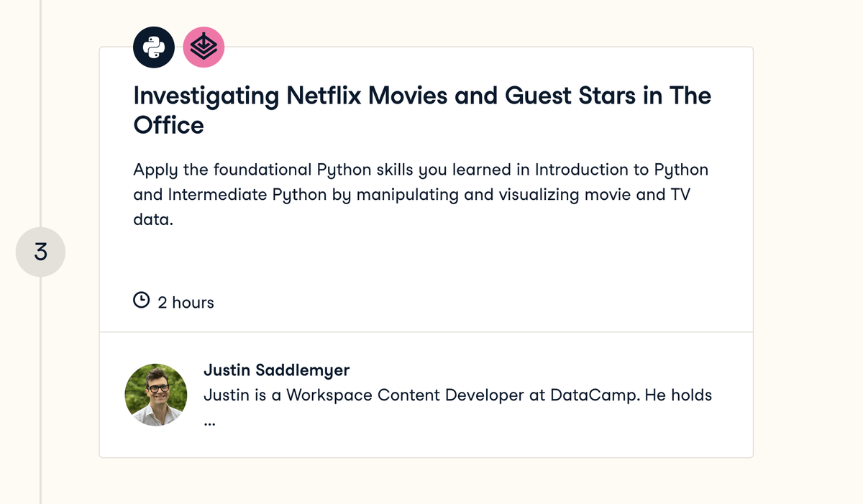Click the project description paragraph
Screen dimensions: 863x504
click(421, 194)
